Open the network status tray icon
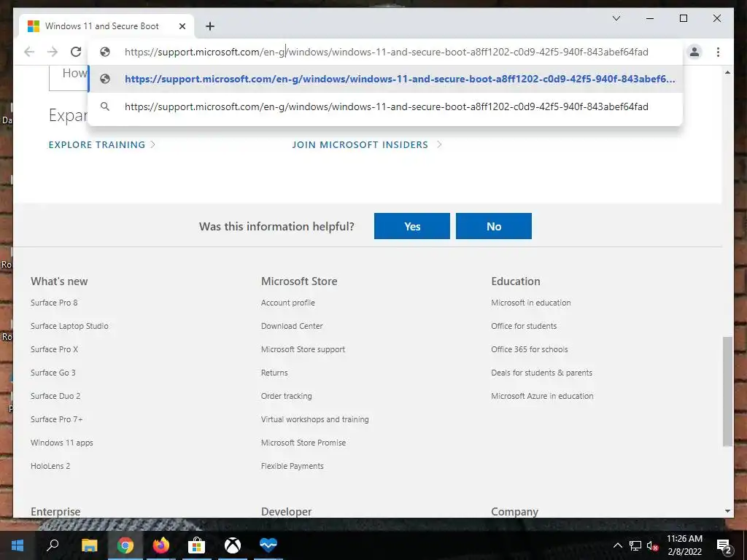Screen dimensions: 747x560 (635, 545)
